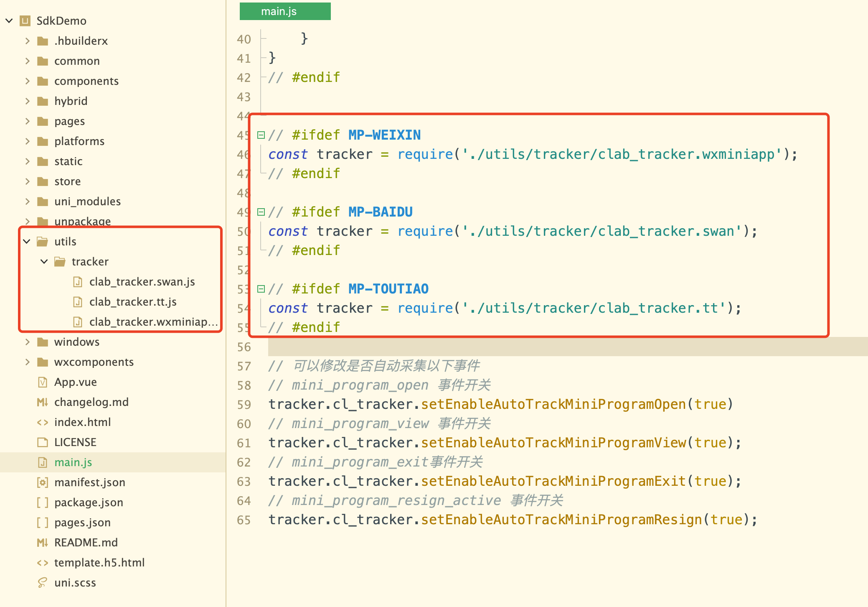Collapse the tracker subfolder
Viewport: 868px width, 607px height.
44,262
